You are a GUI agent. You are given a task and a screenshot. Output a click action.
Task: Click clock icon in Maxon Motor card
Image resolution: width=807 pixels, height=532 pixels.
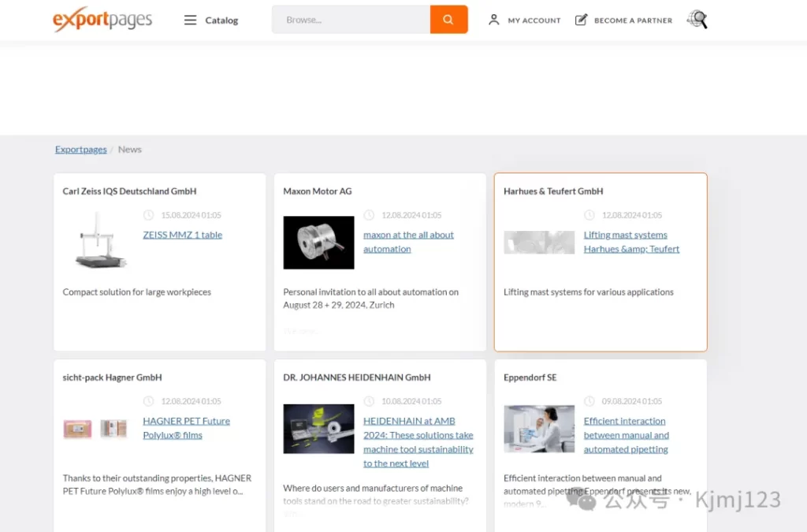[x=369, y=215]
